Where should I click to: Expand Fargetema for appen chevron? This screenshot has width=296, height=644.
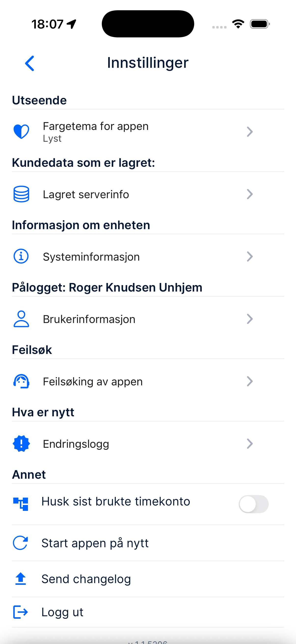[x=250, y=132]
